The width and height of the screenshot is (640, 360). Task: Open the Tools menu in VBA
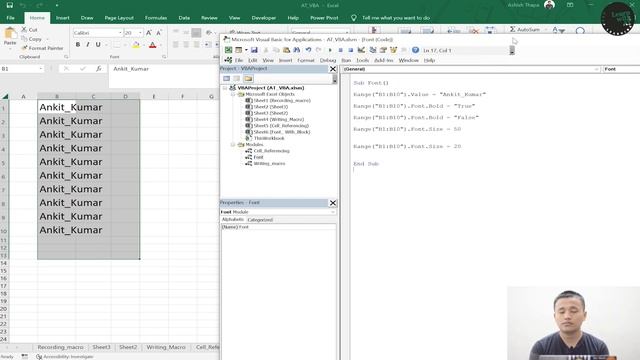pyautogui.click(x=362, y=60)
